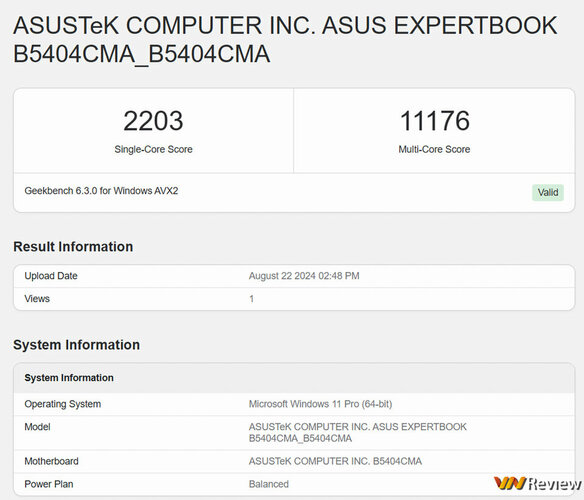Select the August 22 2024 02:48 PM value

(304, 276)
